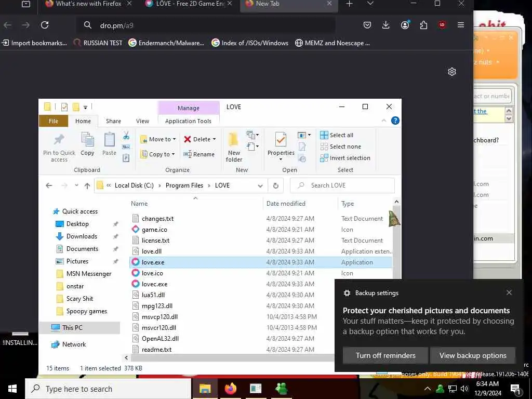
Task: Click the Firefox address bar
Action: coord(207,25)
